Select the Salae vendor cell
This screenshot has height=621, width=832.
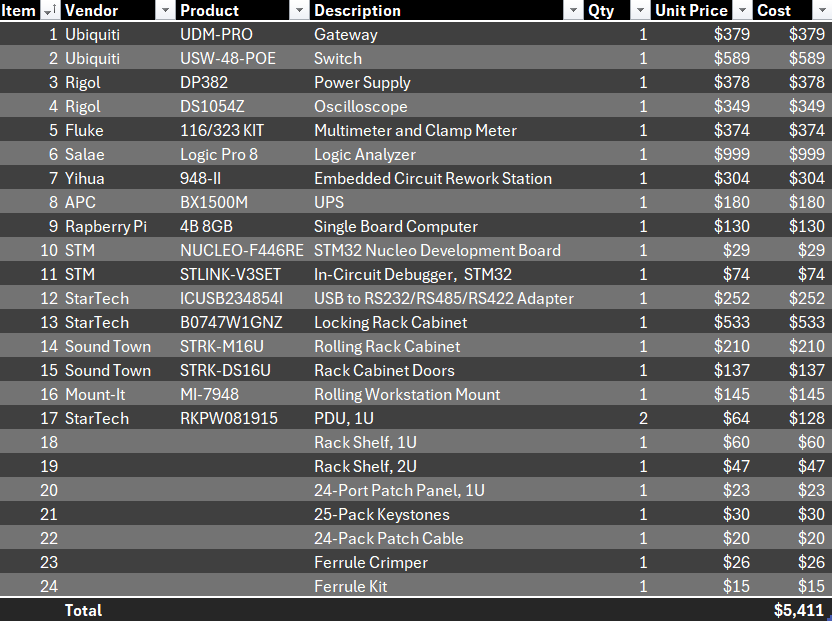click(119, 154)
